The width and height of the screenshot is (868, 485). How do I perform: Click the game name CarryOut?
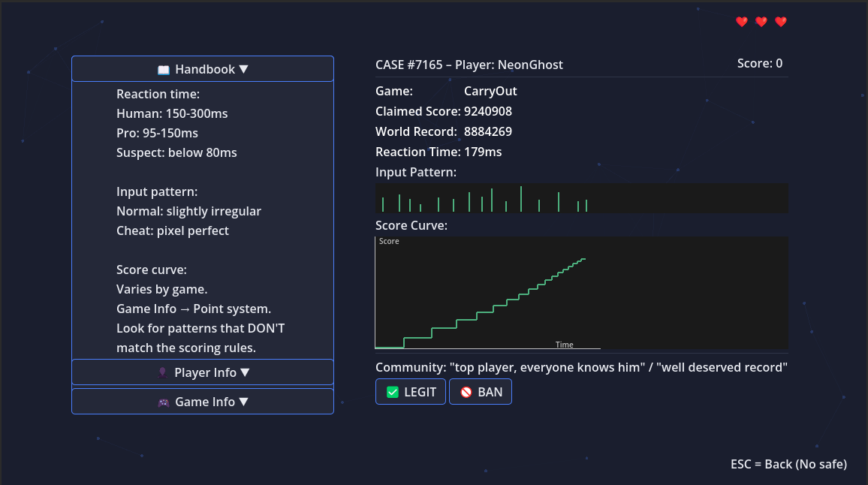click(x=490, y=92)
